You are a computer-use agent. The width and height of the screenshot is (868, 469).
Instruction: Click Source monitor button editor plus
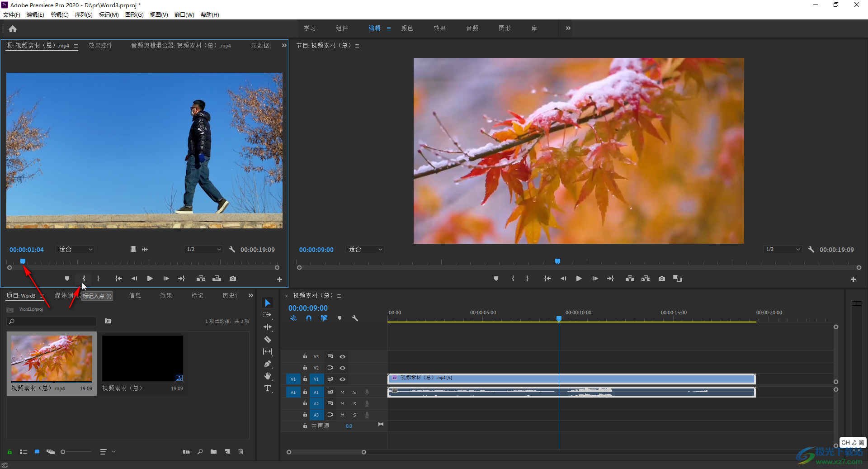(279, 280)
